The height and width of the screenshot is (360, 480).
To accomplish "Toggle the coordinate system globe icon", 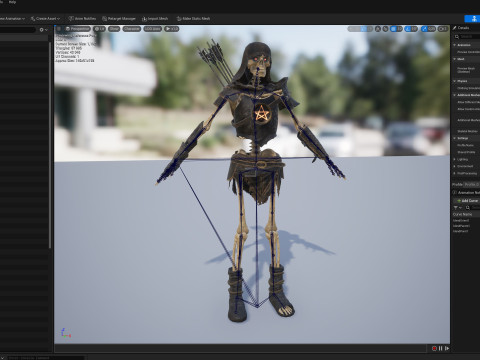I will coord(378,29).
